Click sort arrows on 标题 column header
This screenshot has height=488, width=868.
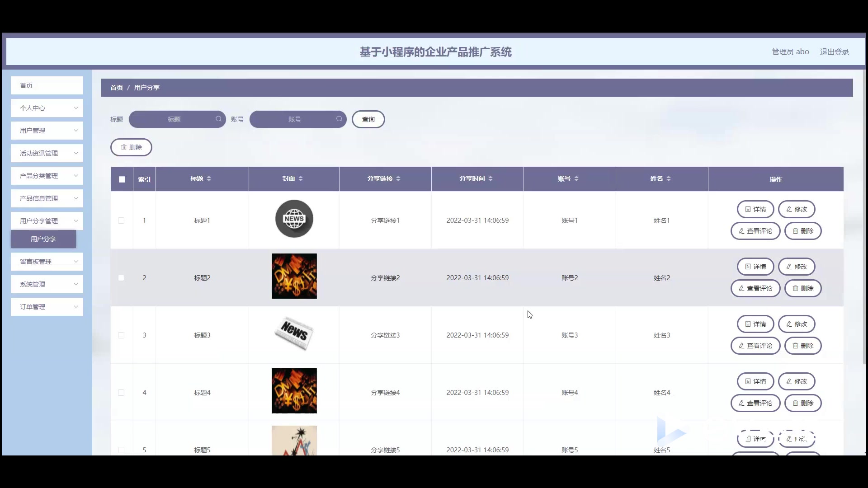[x=209, y=179]
